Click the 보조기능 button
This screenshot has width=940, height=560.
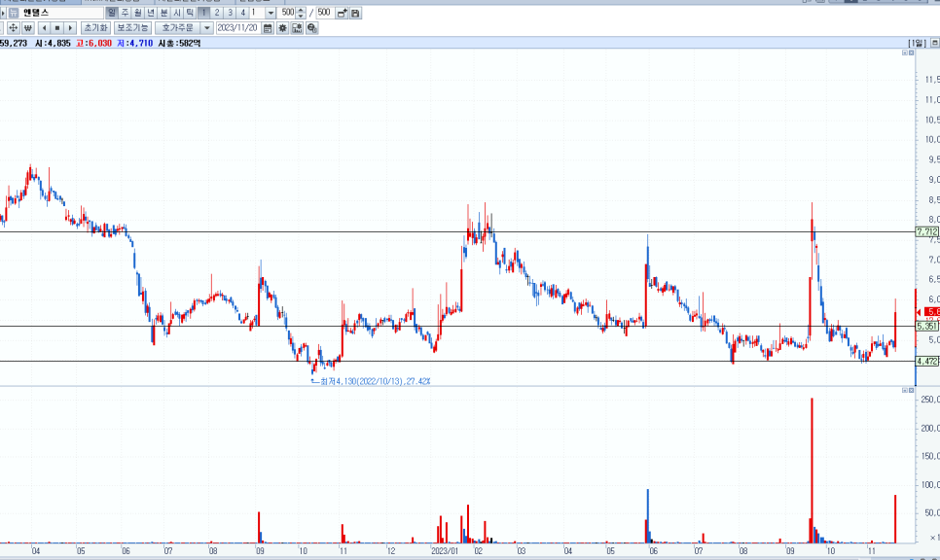(x=132, y=28)
